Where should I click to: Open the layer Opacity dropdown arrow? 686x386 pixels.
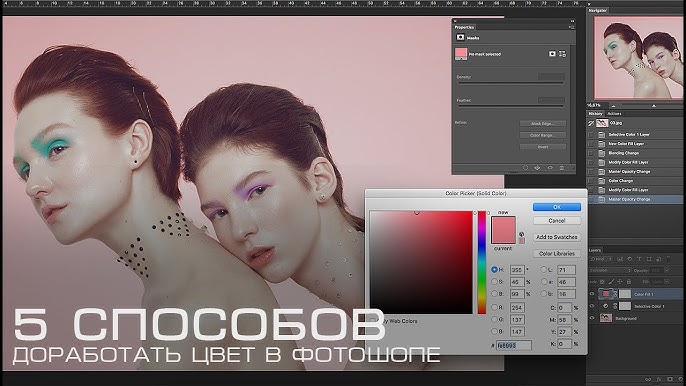(x=667, y=270)
